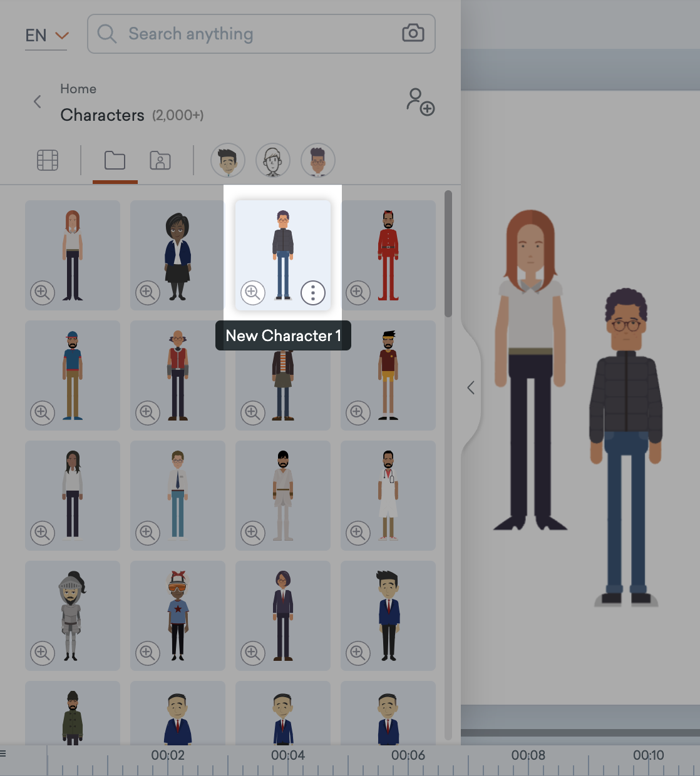Screen dimensions: 700x776
Task: Click the Home breadcrumb link
Action: tap(78, 89)
